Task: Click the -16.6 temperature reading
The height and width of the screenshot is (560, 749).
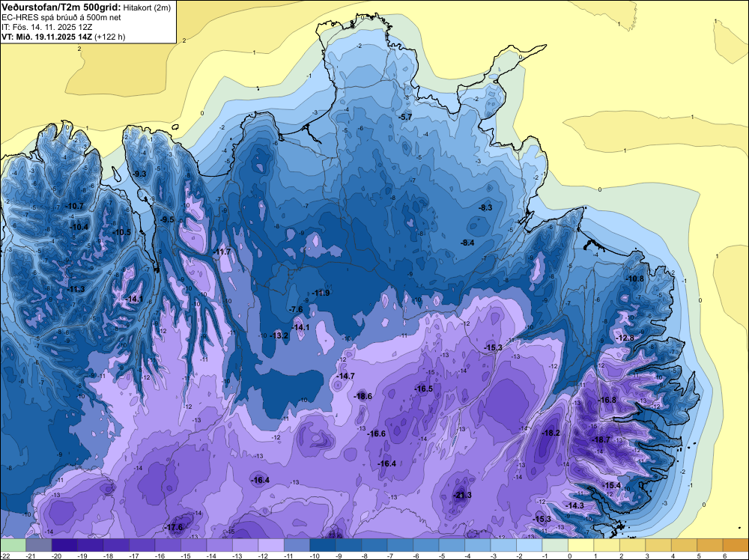Action: tap(376, 433)
